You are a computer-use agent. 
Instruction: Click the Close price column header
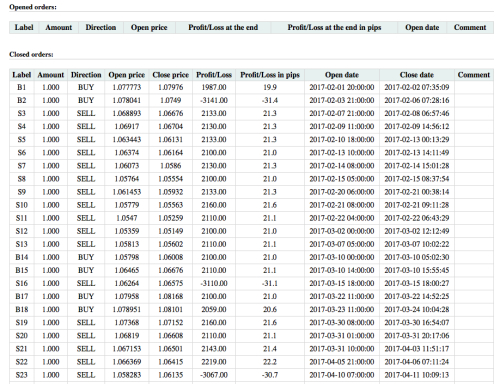tap(170, 75)
